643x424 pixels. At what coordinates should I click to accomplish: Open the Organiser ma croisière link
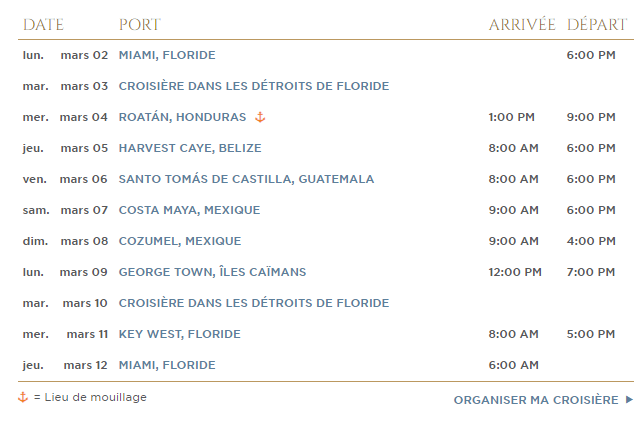pos(536,400)
